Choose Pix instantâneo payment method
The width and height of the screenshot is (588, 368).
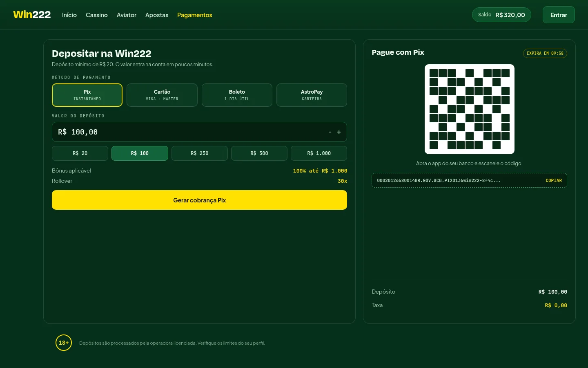click(x=87, y=95)
